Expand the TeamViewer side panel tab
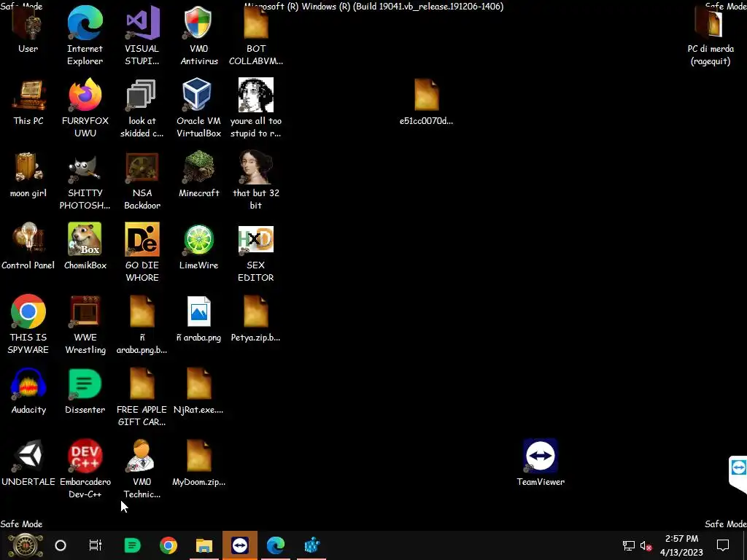This screenshot has width=747, height=560. [738, 474]
